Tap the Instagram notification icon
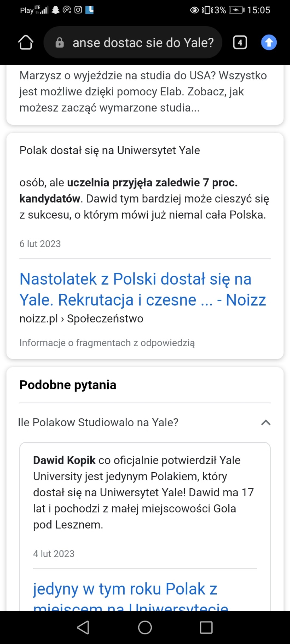 pyautogui.click(x=78, y=10)
